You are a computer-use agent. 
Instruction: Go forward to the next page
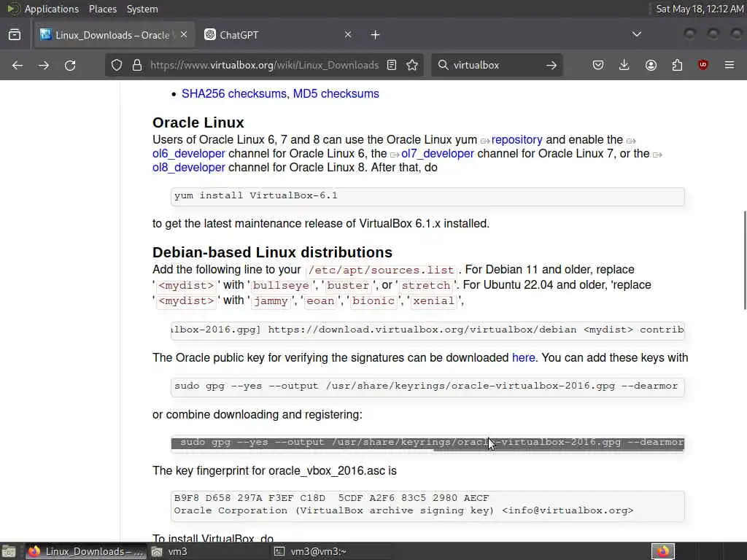coord(44,65)
